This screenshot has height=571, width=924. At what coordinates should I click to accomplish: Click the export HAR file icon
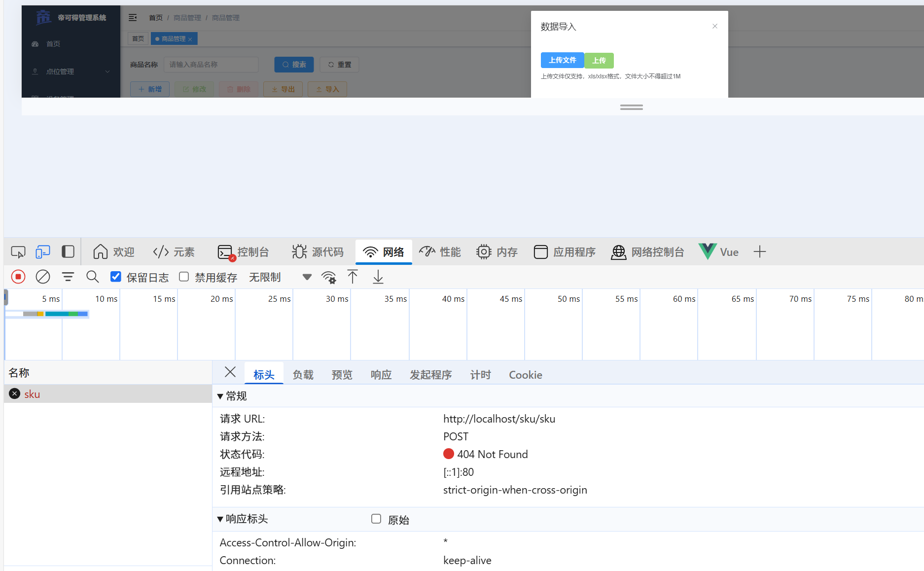pos(378,277)
